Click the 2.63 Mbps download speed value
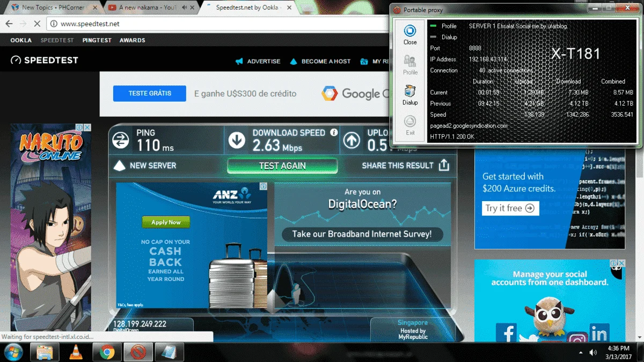Viewport: 644px width, 362px height. tap(277, 145)
